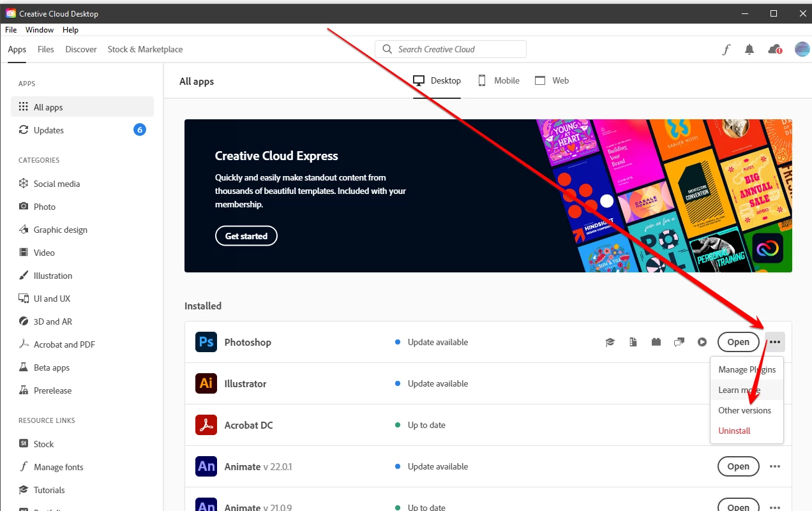Screen dimensions: 812x511
Task: Select the Web platform tab
Action: click(552, 80)
